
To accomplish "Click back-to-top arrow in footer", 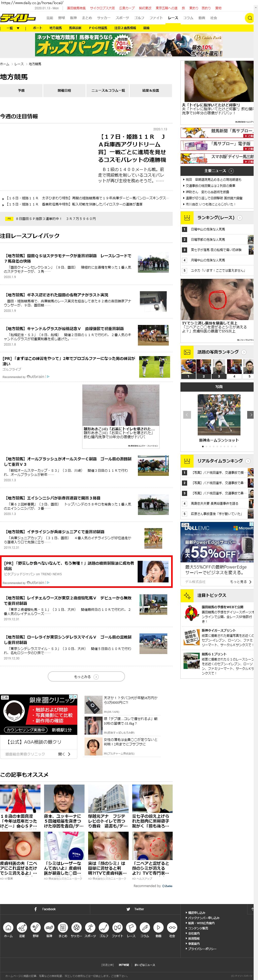I will (x=252, y=909).
